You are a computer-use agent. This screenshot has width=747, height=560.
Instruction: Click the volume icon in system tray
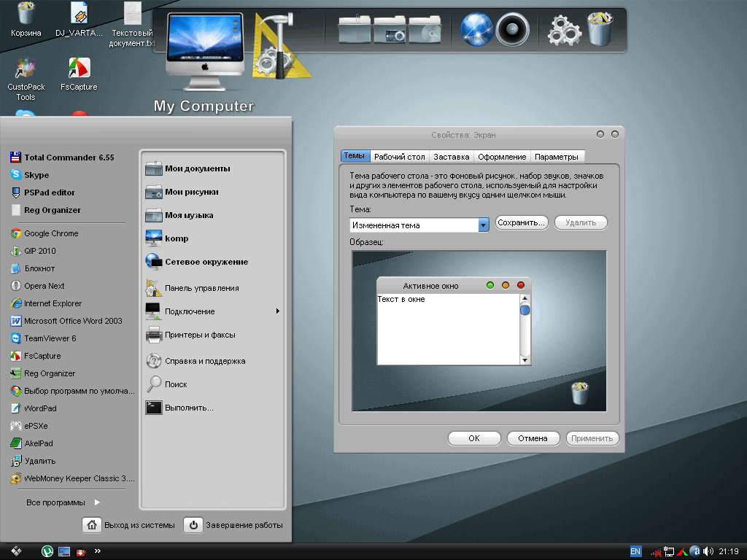tap(708, 551)
